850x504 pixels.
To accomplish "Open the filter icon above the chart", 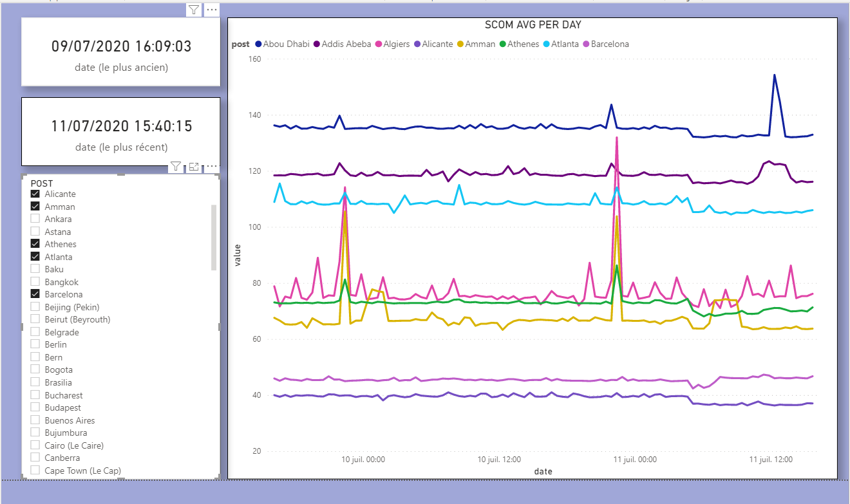I will coord(194,10).
